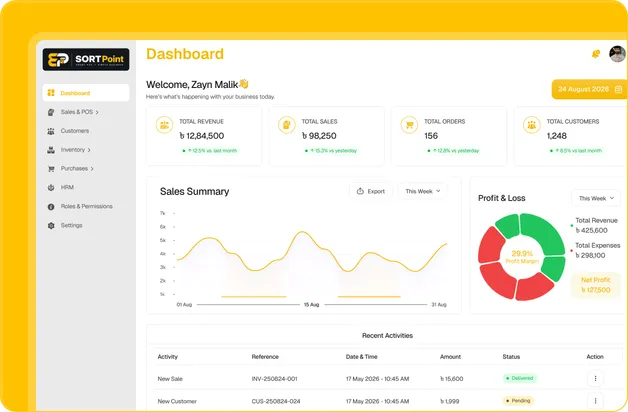Click the Customers people icon in sidebar
This screenshot has width=628, height=412.
(x=51, y=131)
